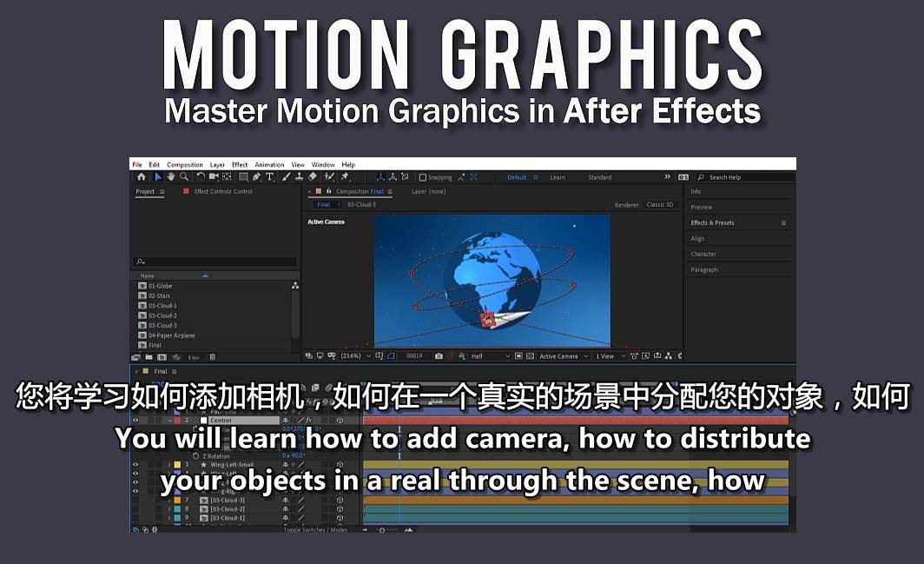Click the Delete trash icon in Project panel
The width and height of the screenshot is (924, 564).
[x=212, y=357]
